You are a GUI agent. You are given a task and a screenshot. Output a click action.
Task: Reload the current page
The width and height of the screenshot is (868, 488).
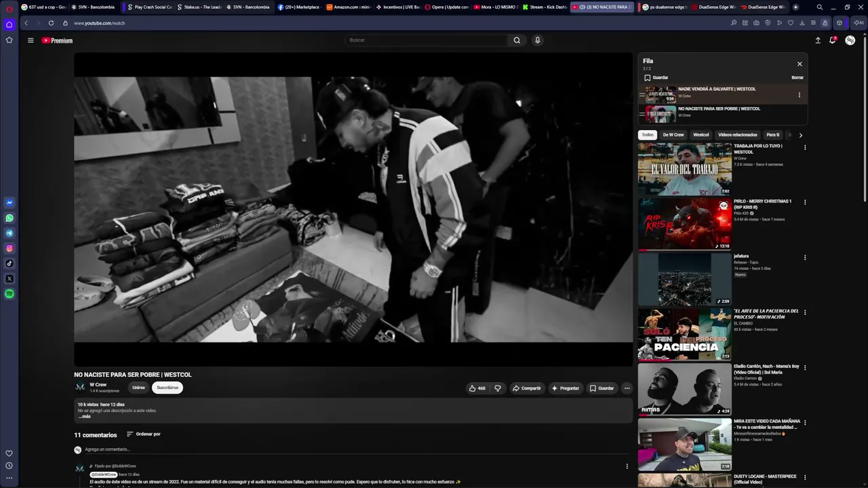point(51,23)
